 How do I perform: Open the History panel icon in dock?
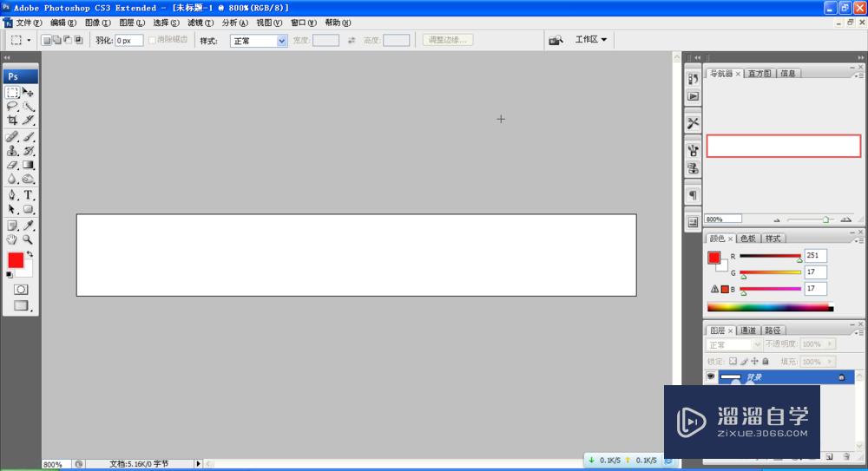[693, 79]
